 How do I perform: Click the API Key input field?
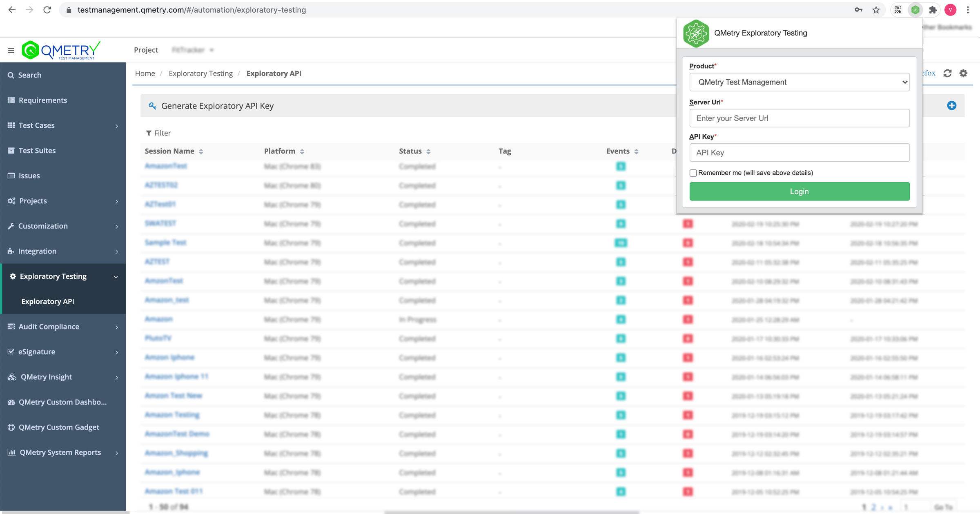[799, 152]
